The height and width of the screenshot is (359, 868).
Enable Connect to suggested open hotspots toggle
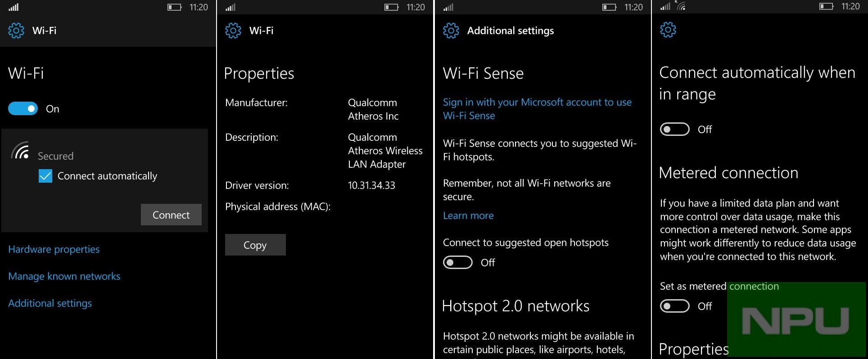click(458, 262)
